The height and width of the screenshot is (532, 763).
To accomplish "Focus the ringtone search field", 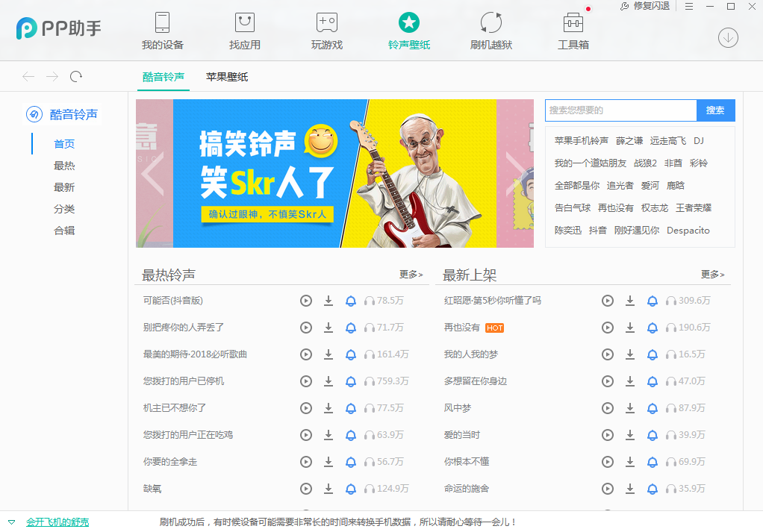I will (621, 110).
